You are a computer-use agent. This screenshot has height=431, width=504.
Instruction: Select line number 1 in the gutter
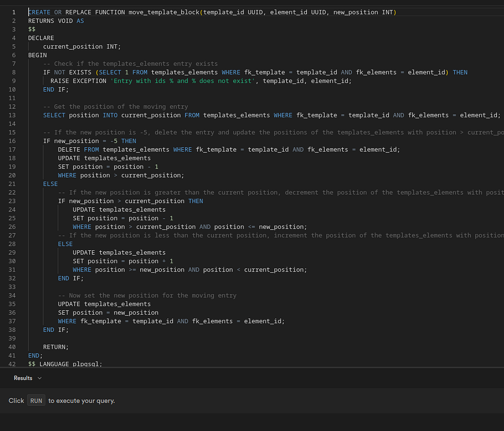click(x=14, y=12)
